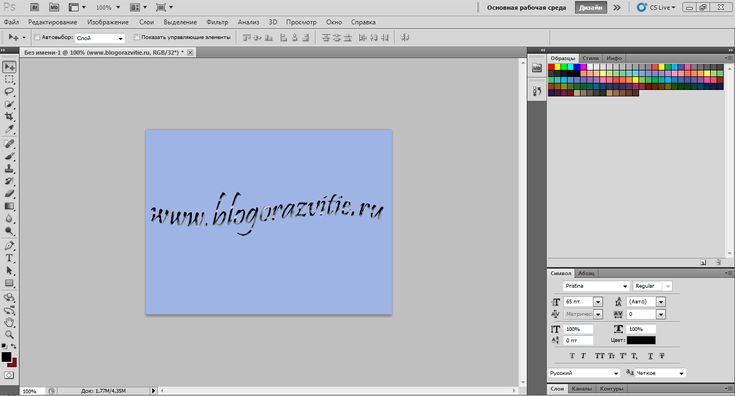Open the Редактирование menu
Viewport: 735px width, 396px height.
pos(52,22)
